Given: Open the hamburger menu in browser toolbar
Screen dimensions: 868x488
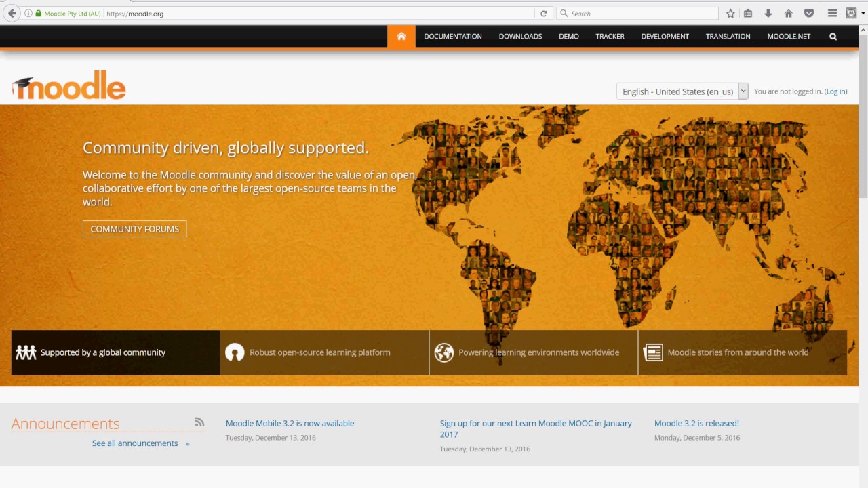Looking at the screenshot, I should (832, 14).
